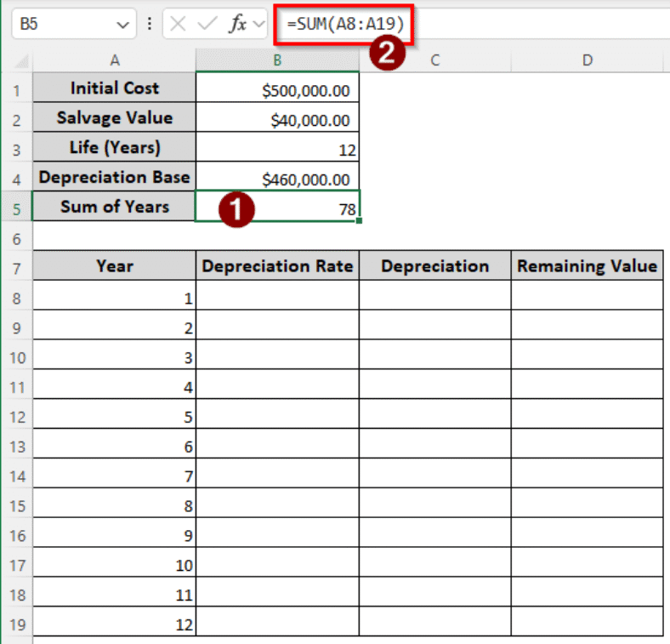670x644 pixels.
Task: Select the Life (Years) label cell
Action: point(115,146)
